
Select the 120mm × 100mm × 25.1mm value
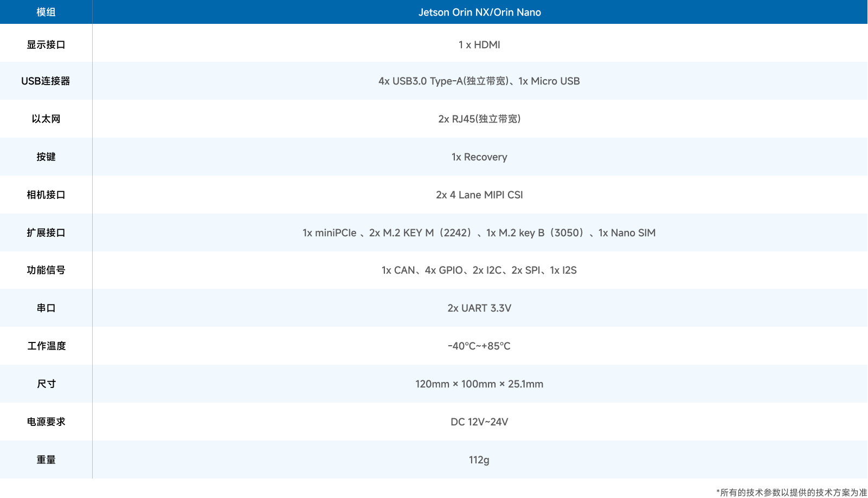(x=480, y=384)
